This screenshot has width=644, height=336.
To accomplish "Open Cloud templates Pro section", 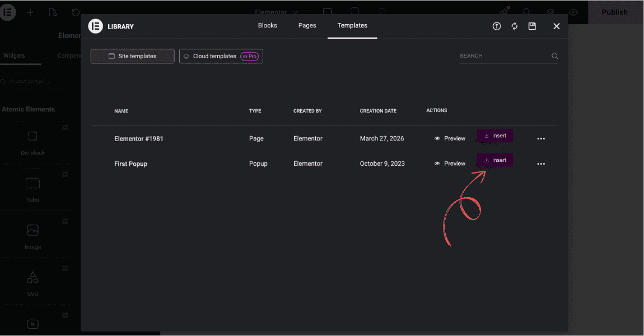I will coord(221,56).
